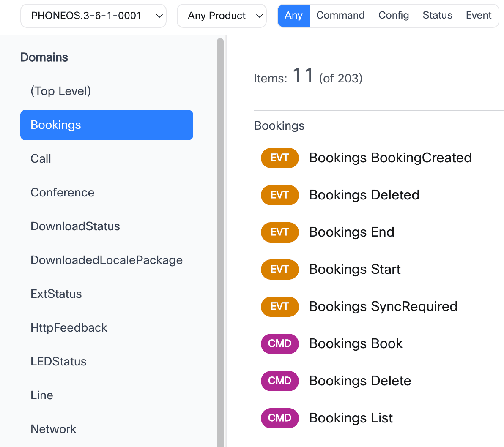Viewport: 504px width, 447px height.
Task: Expand the version picker chevron
Action: pos(159,16)
